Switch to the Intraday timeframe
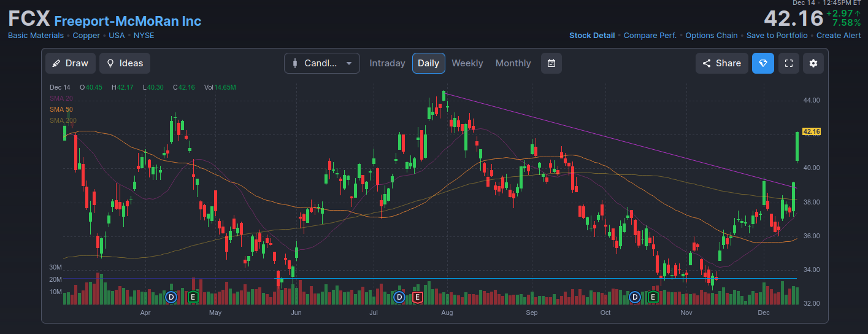Image resolution: width=868 pixels, height=334 pixels. click(387, 63)
